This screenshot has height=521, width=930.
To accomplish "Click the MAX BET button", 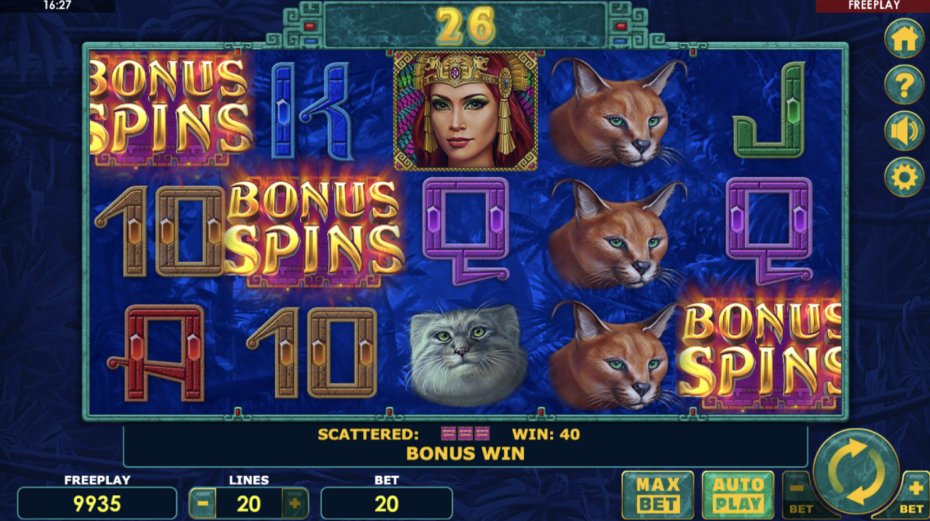I will point(658,495).
